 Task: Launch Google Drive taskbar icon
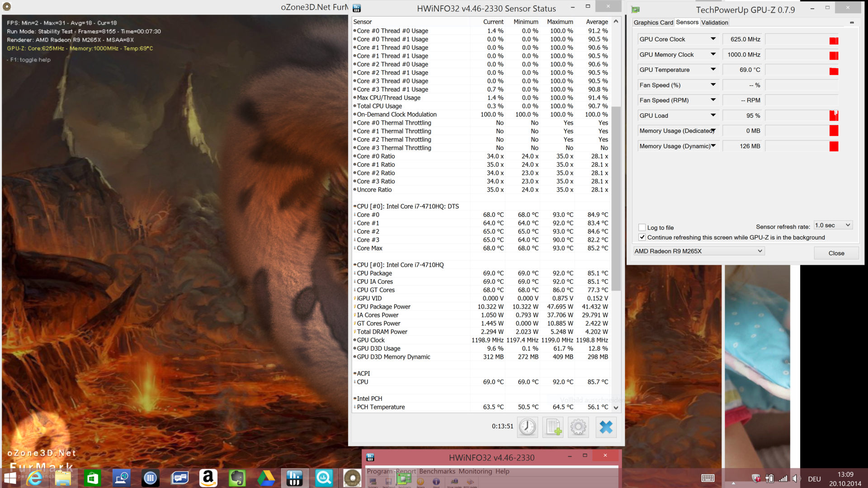(266, 478)
